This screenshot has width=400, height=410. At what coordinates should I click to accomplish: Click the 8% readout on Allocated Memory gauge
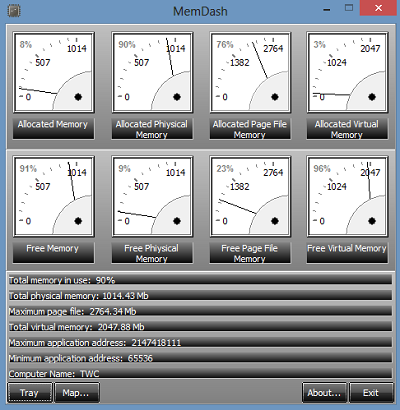(25, 45)
